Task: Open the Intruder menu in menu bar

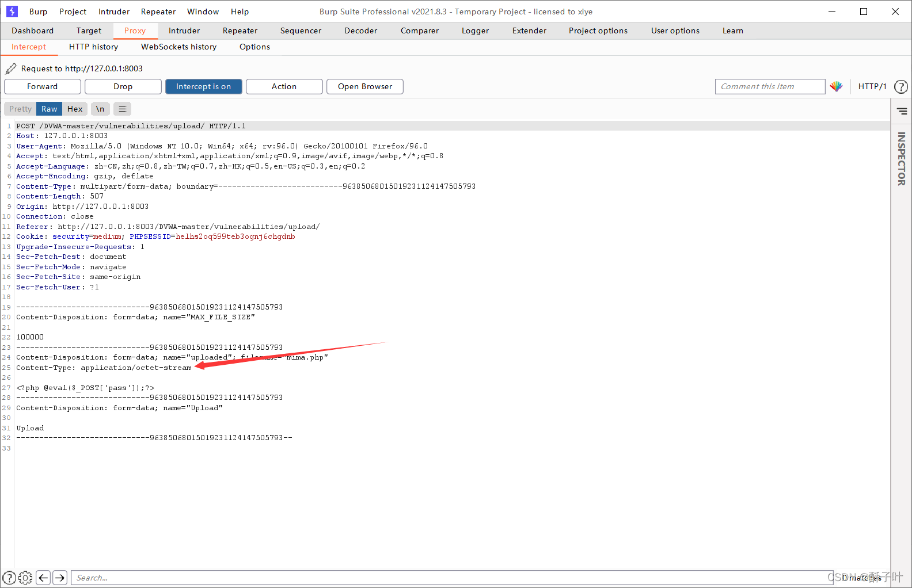Action: click(x=114, y=12)
